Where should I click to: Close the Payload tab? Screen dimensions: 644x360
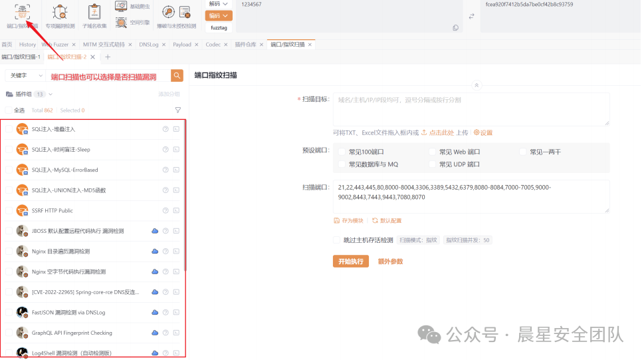197,45
